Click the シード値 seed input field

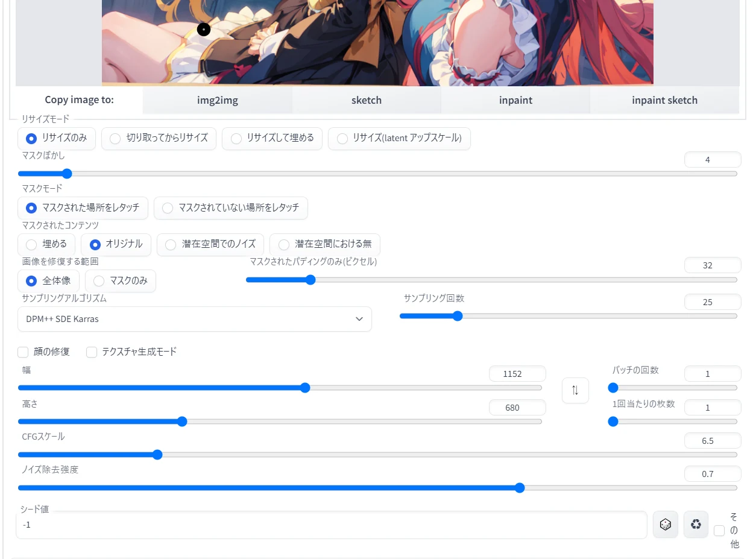click(331, 525)
